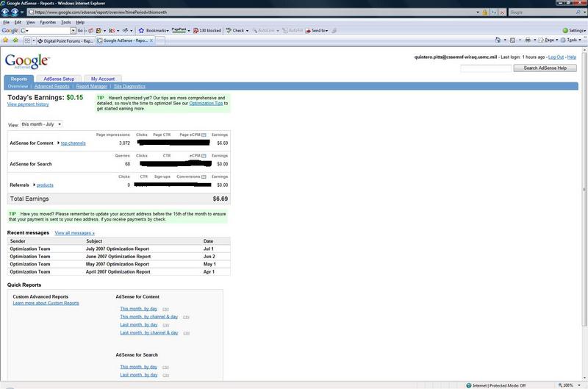
Task: Click the top channels link
Action: pyautogui.click(x=73, y=143)
